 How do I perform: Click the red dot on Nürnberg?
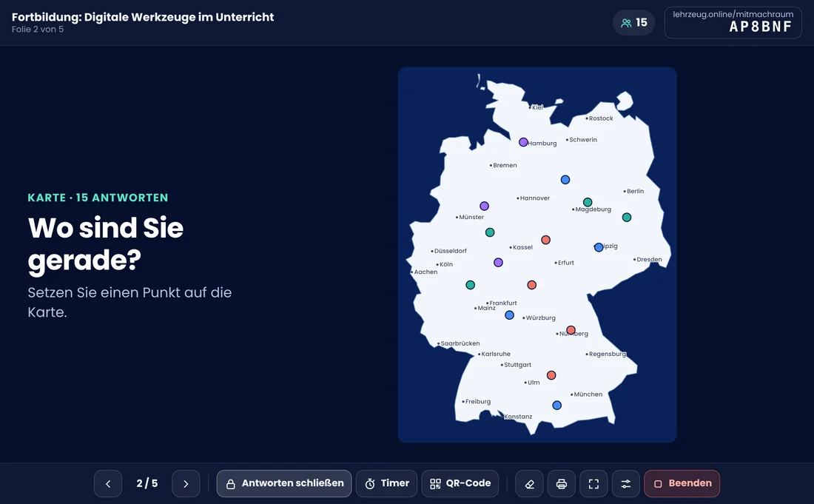[571, 330]
